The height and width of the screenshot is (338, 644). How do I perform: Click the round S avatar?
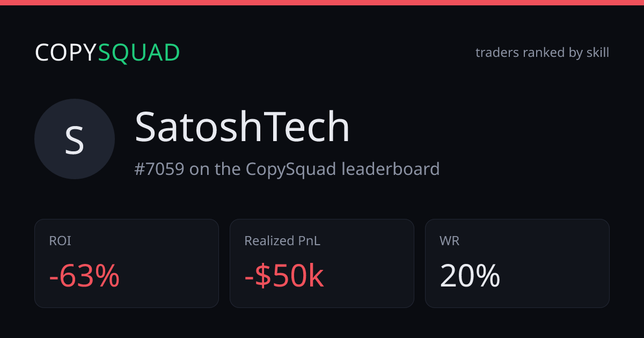pyautogui.click(x=75, y=139)
